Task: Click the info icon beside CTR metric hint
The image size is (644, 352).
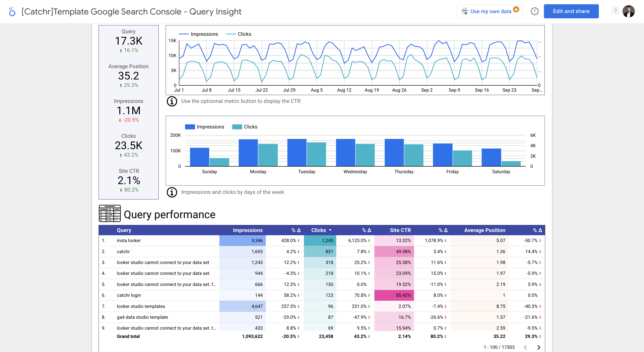Action: [x=172, y=101]
